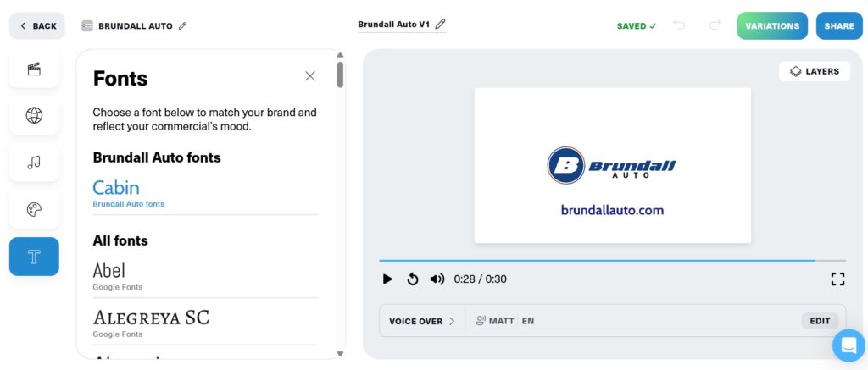This screenshot has width=868, height=370.
Task: Mute the video volume
Action: [437, 279]
